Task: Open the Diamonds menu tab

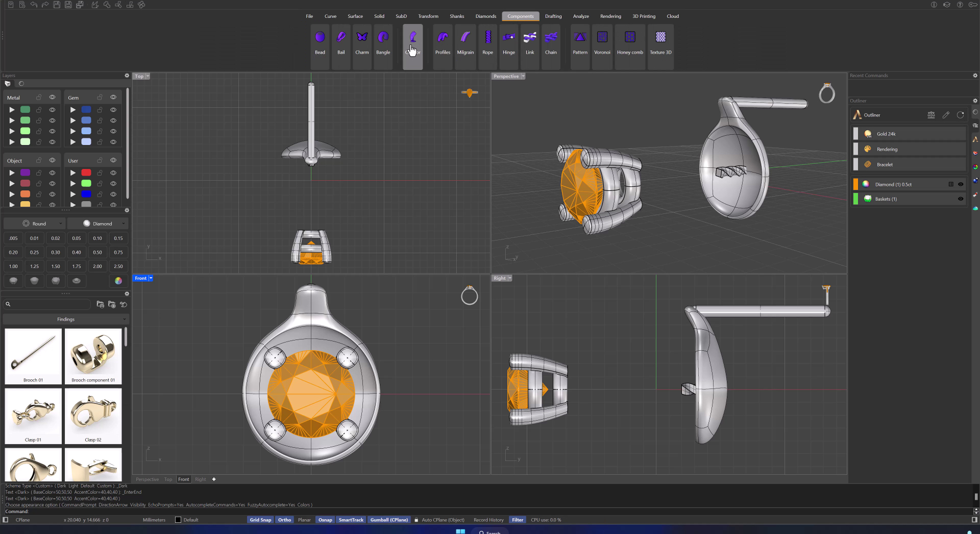Action: click(485, 16)
